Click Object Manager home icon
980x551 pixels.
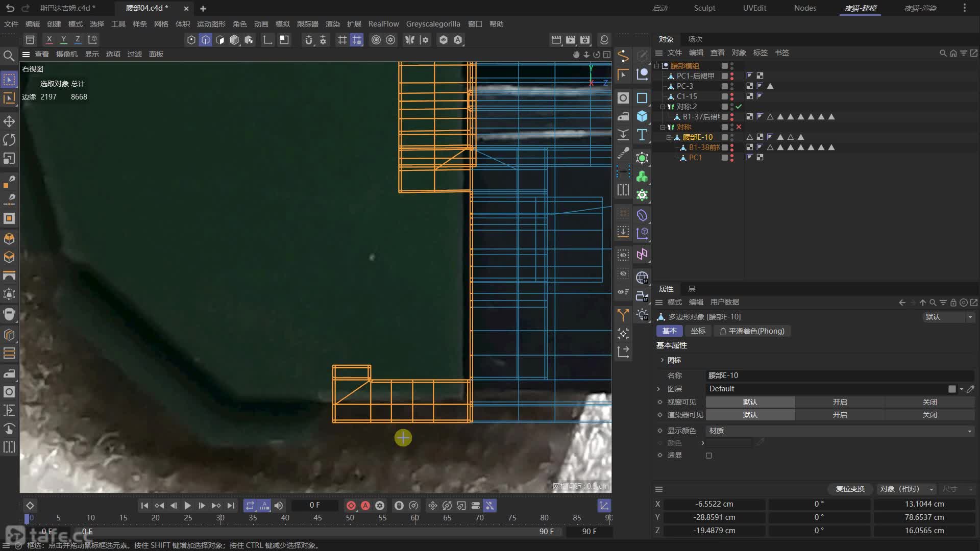953,53
